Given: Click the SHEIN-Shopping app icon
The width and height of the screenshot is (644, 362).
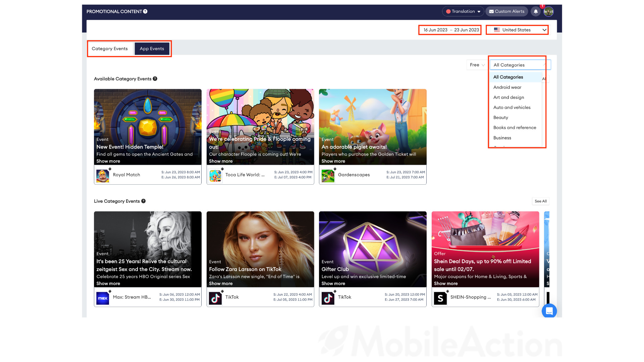Looking at the screenshot, I should [440, 298].
